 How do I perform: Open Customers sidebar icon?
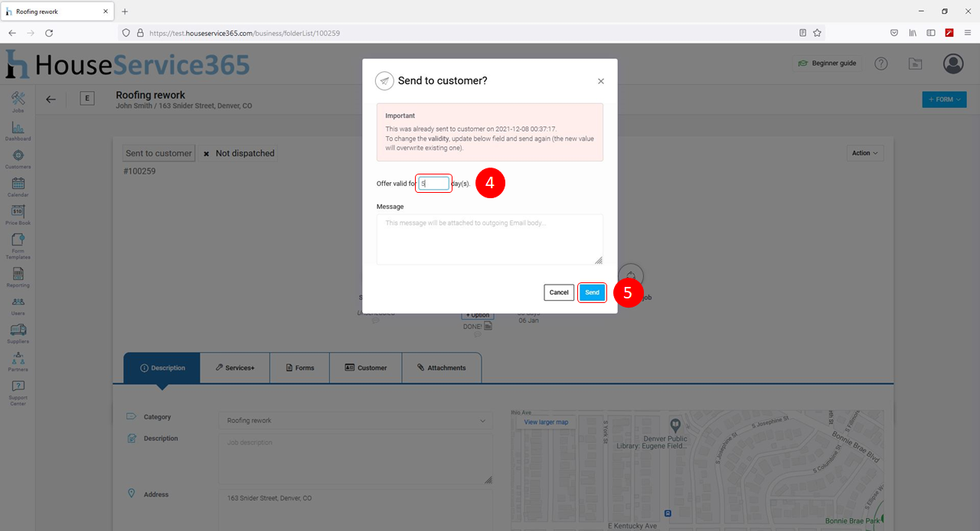tap(18, 157)
